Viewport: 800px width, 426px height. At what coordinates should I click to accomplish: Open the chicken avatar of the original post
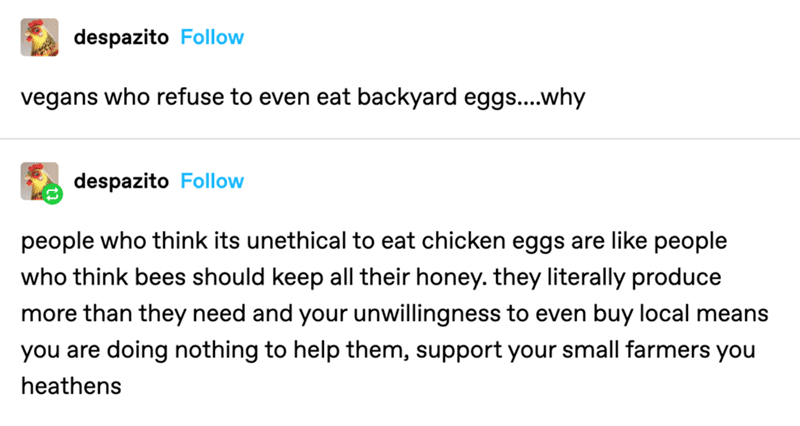pyautogui.click(x=39, y=37)
